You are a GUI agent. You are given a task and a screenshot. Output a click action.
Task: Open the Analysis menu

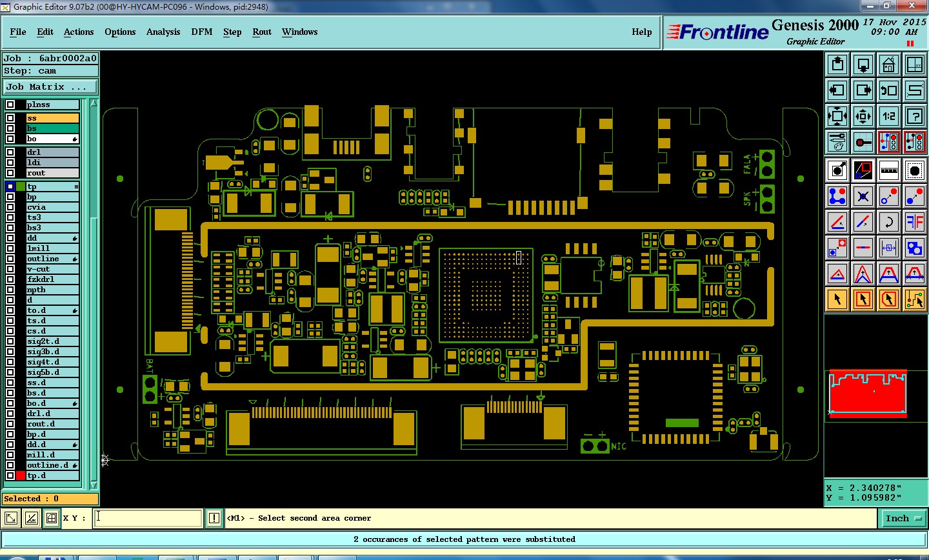point(163,32)
